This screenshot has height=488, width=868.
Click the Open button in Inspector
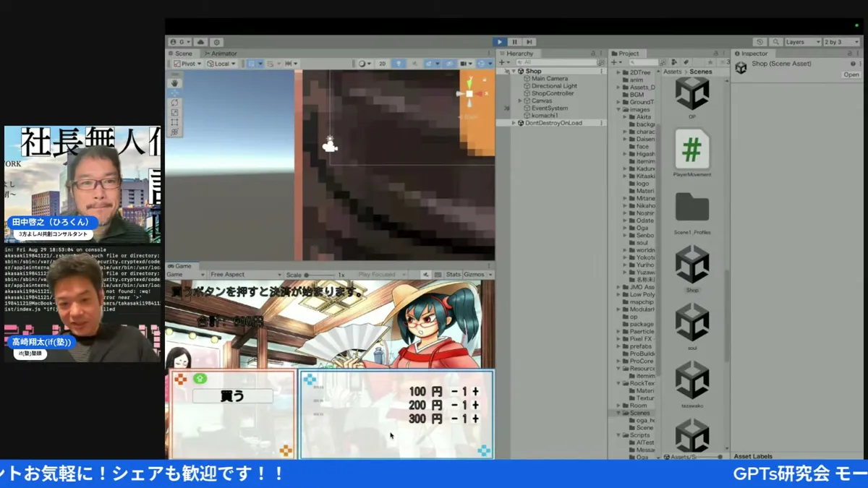click(x=851, y=74)
